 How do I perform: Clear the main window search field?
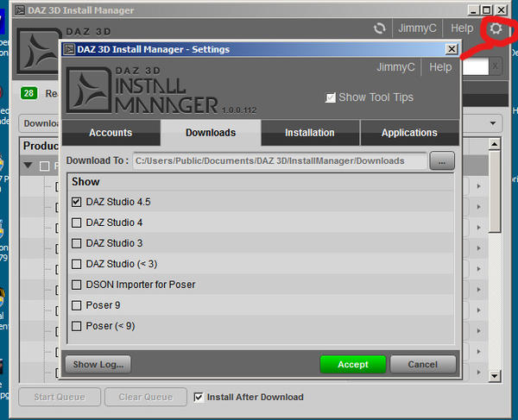point(495,66)
